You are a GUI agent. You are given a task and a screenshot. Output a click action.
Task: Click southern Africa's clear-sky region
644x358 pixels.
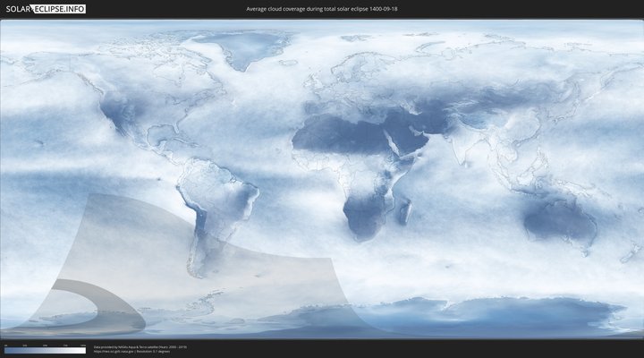pos(362,215)
